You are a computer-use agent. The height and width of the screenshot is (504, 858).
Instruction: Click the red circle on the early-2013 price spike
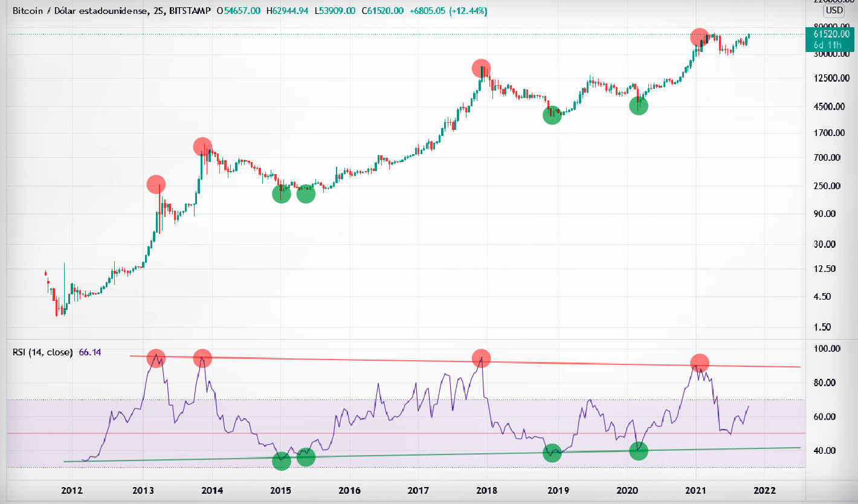[156, 184]
